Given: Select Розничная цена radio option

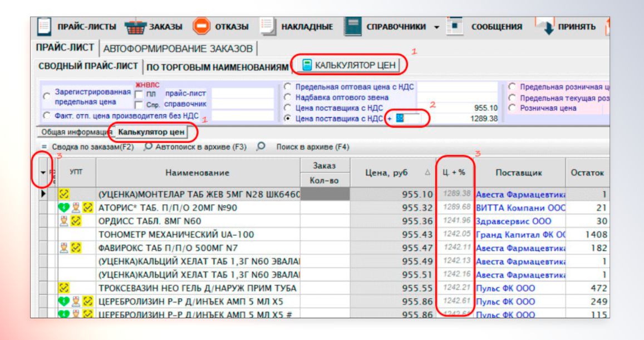Looking at the screenshot, I should coord(512,108).
